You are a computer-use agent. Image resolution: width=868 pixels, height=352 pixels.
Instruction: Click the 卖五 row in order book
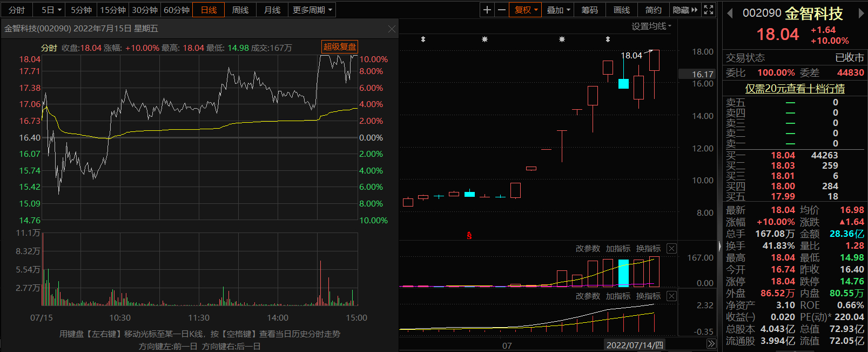click(794, 103)
